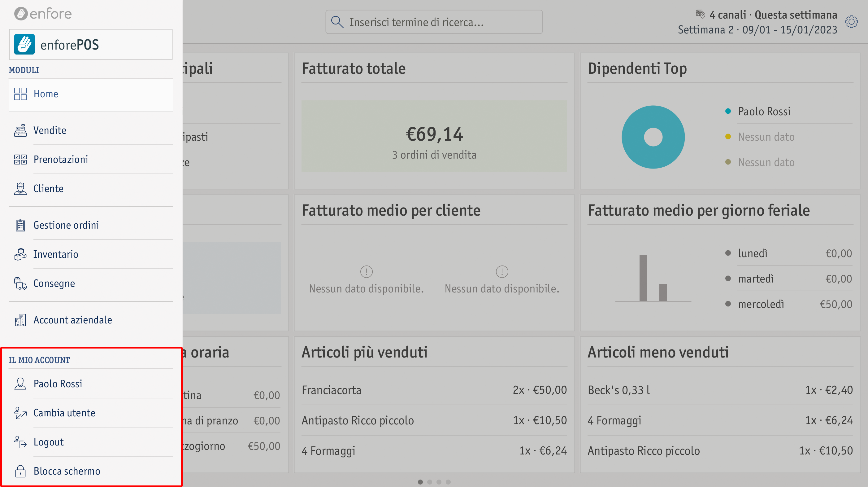Click 4 Formaggi in Articoli meno venduti

(720, 421)
